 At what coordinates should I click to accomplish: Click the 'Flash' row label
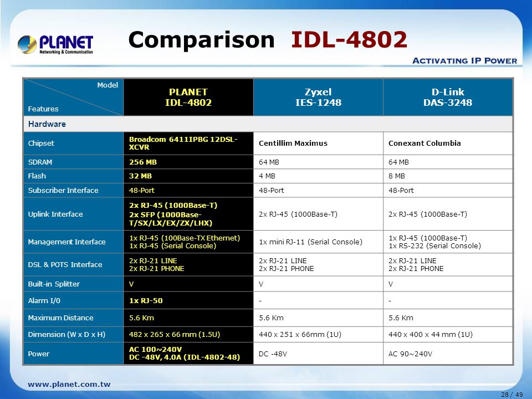(x=37, y=176)
